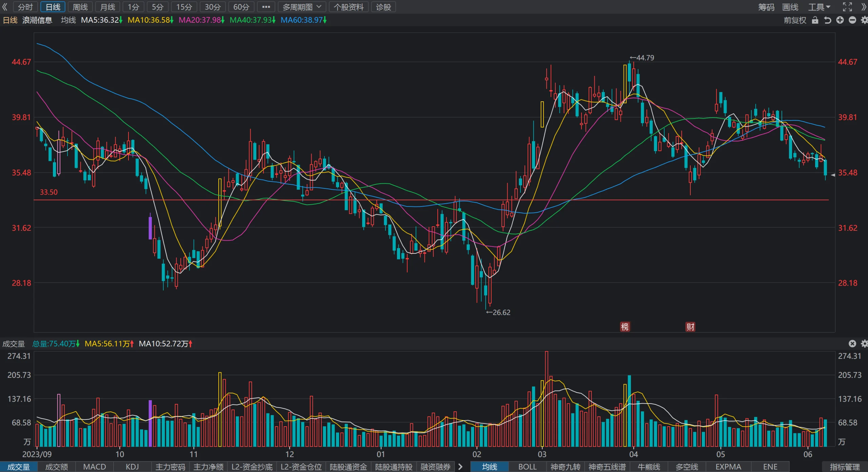The image size is (868, 472).
Task: Select the 均线 main indicator tab
Action: pos(490,467)
